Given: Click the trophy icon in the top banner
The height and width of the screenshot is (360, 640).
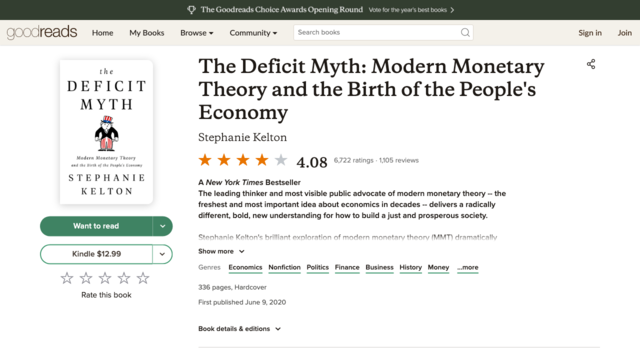Looking at the screenshot, I should point(191,10).
